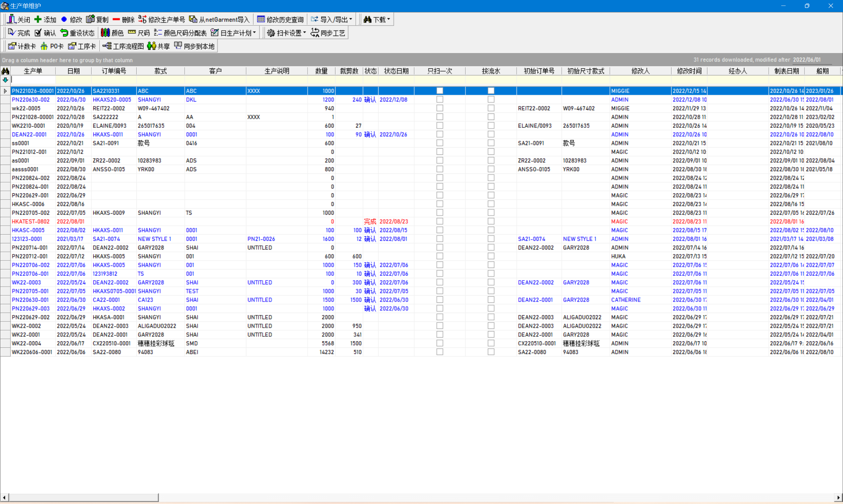This screenshot has width=843, height=504.
Task: Open the 工序卡 process card
Action: [82, 46]
